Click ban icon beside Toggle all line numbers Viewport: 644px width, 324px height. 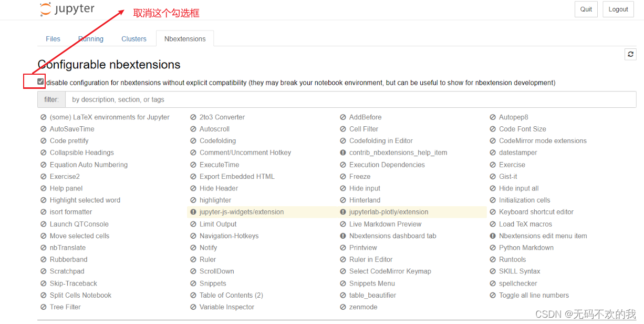click(493, 295)
